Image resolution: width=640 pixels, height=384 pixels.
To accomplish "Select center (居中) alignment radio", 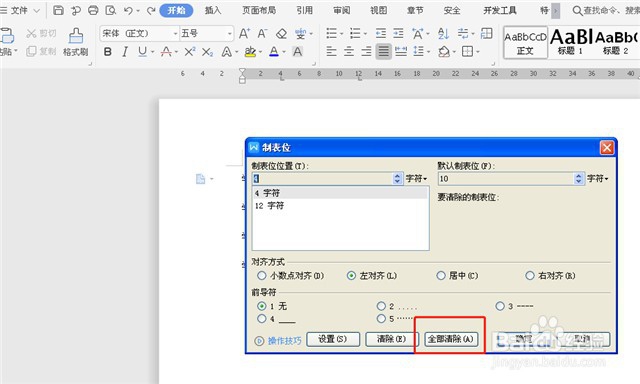I will 441,276.
